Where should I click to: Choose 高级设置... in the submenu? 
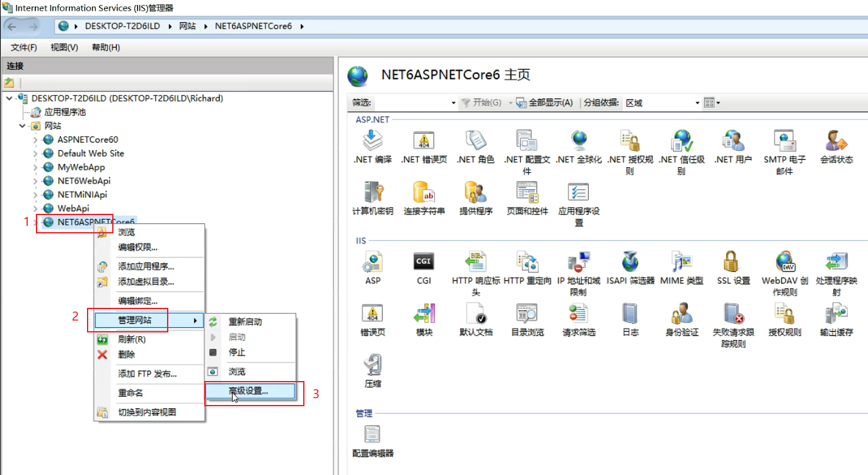pyautogui.click(x=250, y=391)
